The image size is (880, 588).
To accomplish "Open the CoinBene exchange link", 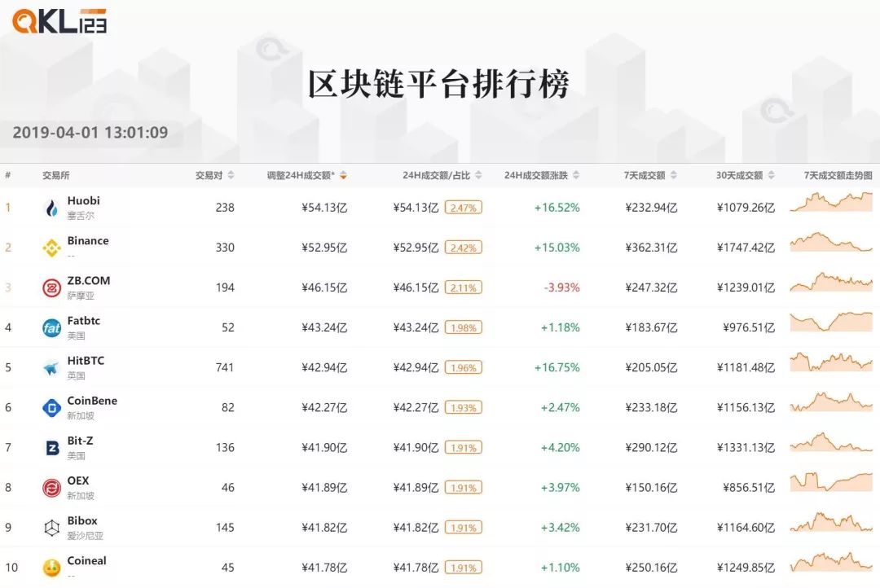I will pyautogui.click(x=92, y=401).
